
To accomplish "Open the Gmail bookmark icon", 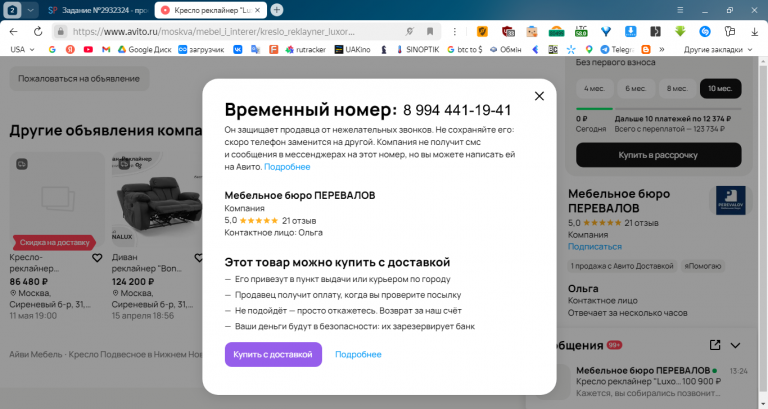I will click(106, 49).
